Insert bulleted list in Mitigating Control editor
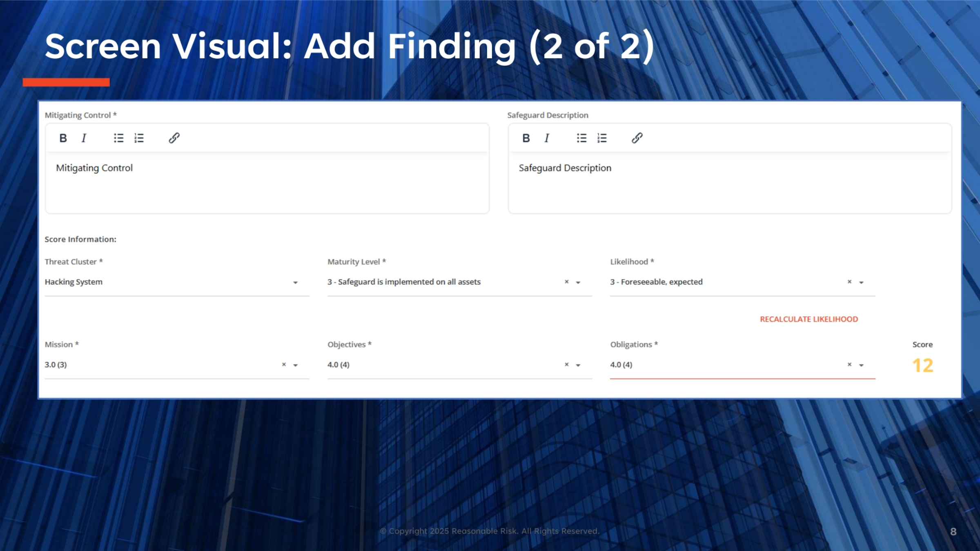The image size is (980, 551). tap(118, 138)
